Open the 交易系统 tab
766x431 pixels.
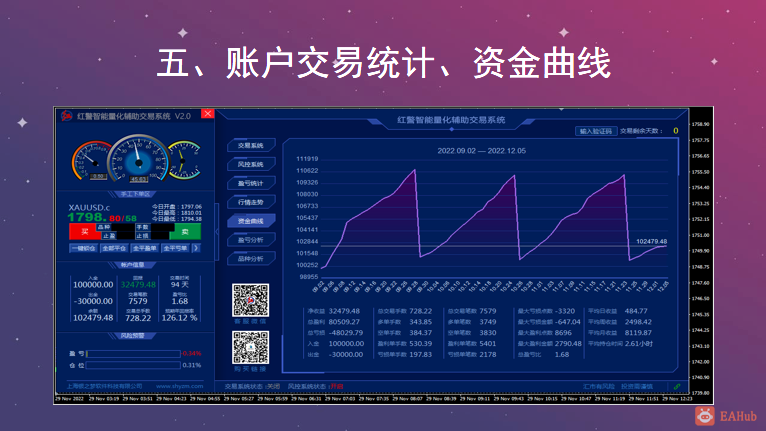click(251, 146)
